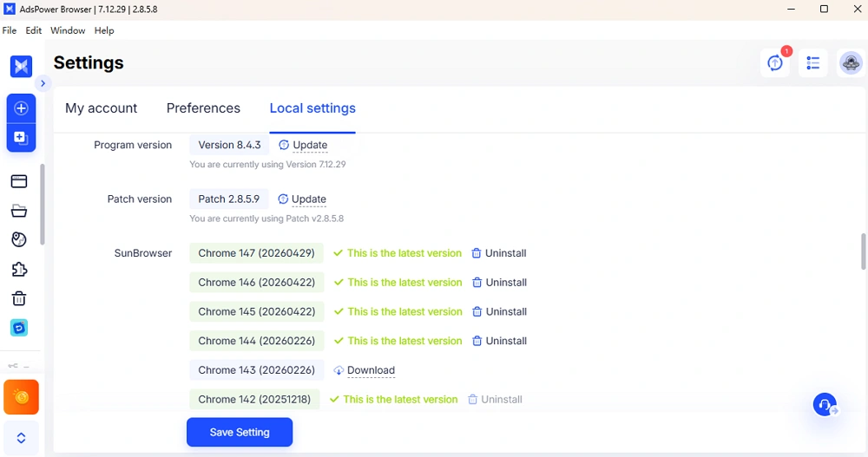Open the browser profiles window icon
Viewport: 868px width, 457px height.
(19, 181)
